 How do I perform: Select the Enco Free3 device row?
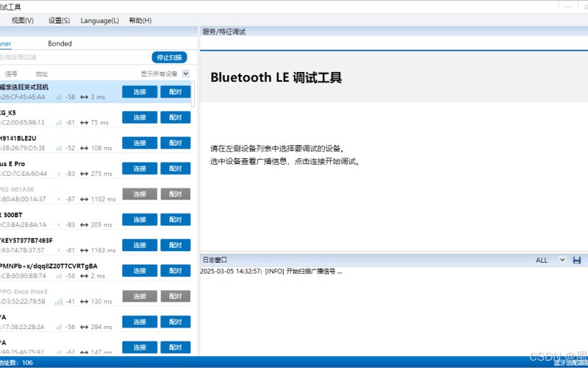pos(96,296)
